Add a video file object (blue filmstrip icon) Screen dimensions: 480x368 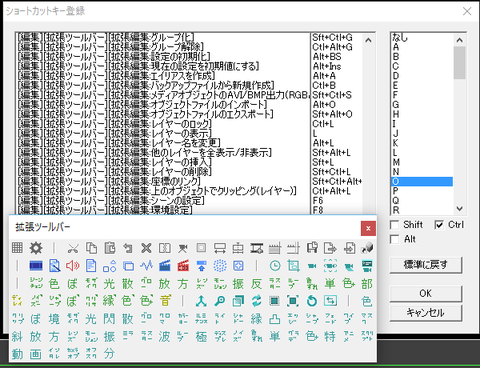[36, 266]
